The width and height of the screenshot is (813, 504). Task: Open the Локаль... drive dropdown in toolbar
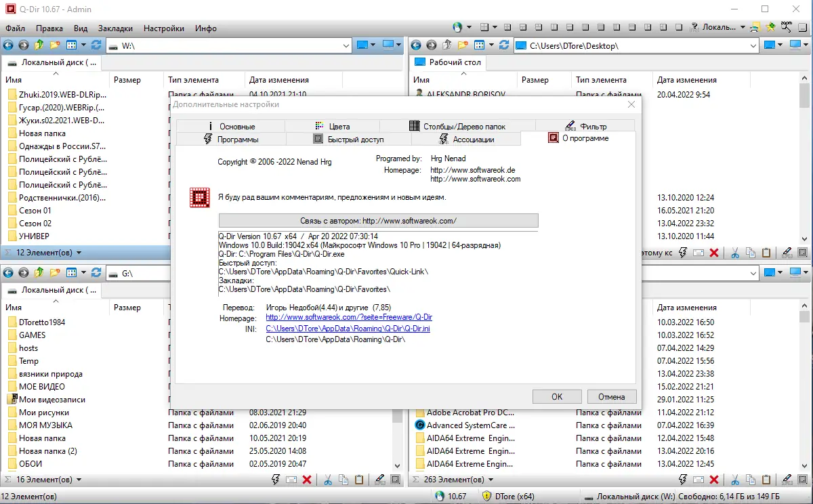coord(741,28)
